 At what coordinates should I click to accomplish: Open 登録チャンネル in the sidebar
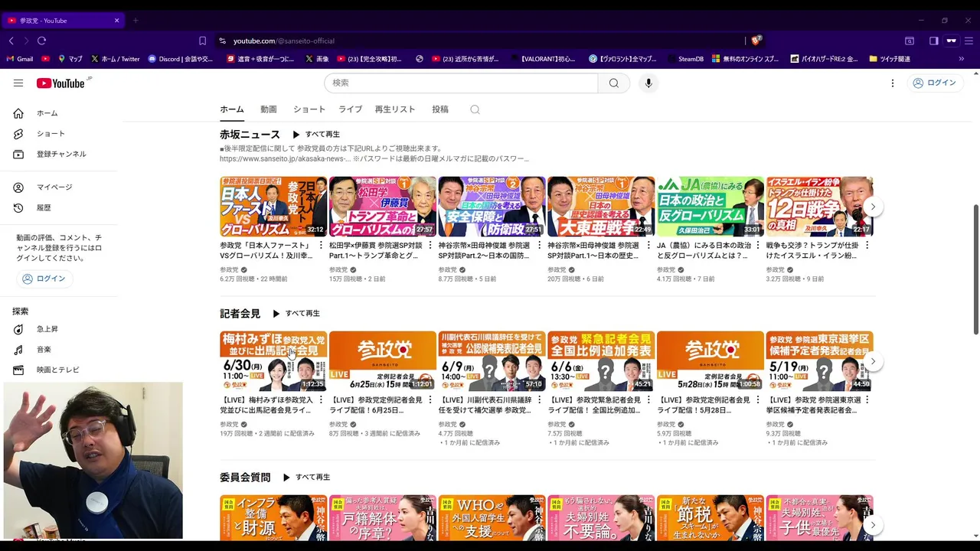click(61, 154)
